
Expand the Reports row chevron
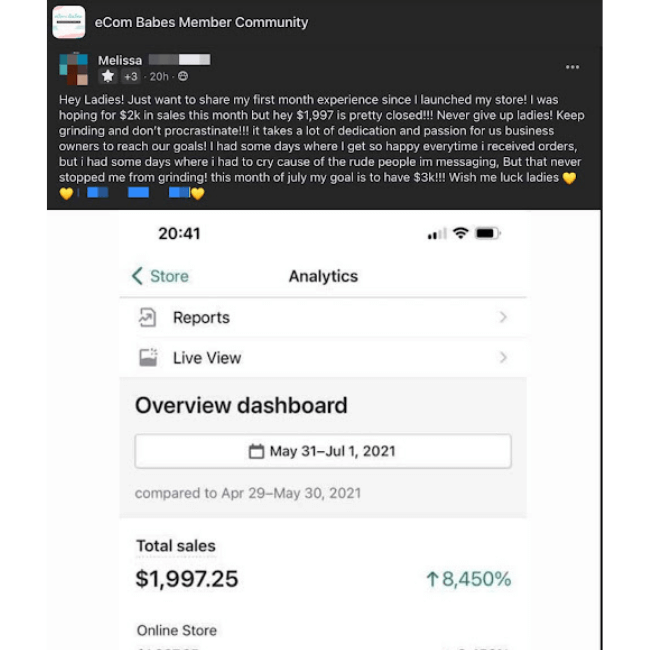point(503,317)
